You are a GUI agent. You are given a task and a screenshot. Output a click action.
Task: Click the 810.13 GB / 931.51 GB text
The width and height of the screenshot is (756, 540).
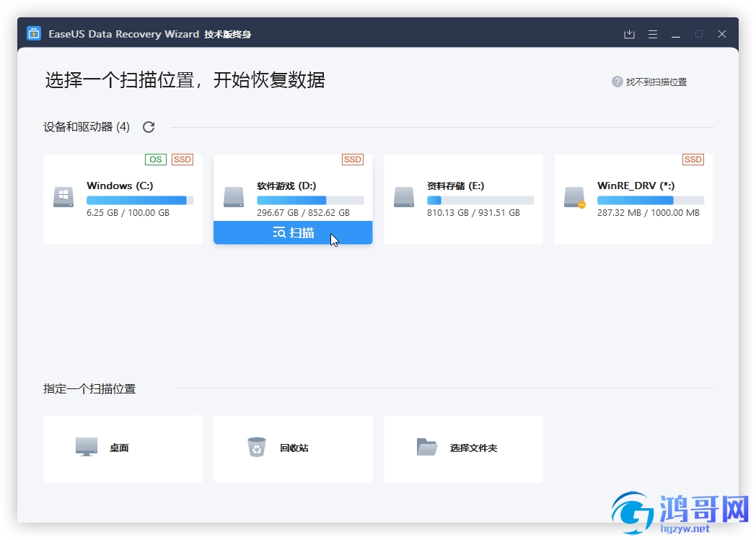coord(473,213)
